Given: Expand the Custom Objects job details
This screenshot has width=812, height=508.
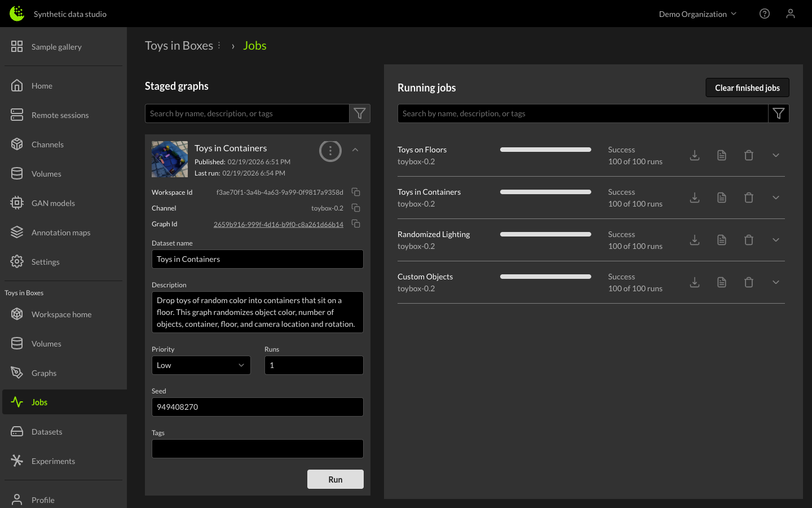Looking at the screenshot, I should pyautogui.click(x=776, y=282).
